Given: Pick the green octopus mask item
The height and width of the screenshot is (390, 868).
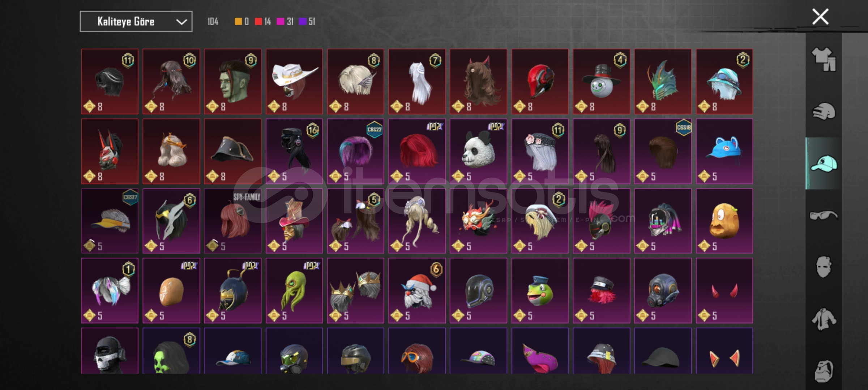Looking at the screenshot, I should [x=294, y=290].
